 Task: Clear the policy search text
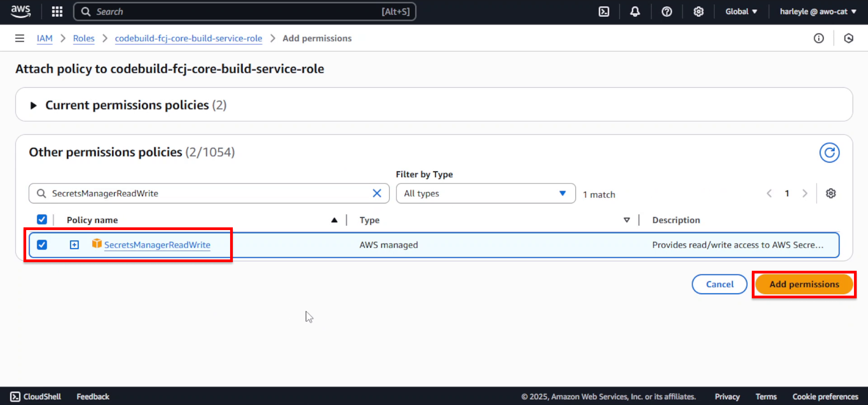(377, 193)
